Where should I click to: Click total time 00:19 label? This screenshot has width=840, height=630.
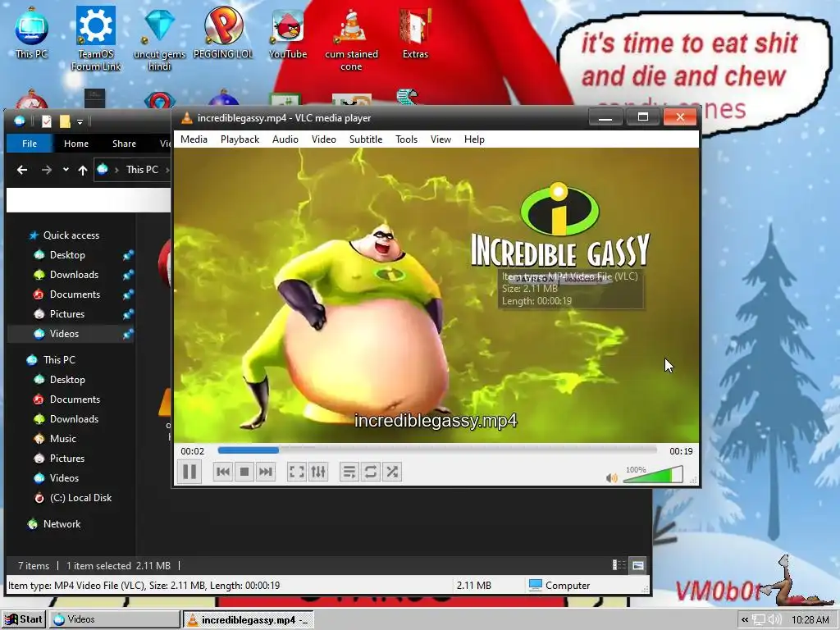tap(681, 451)
